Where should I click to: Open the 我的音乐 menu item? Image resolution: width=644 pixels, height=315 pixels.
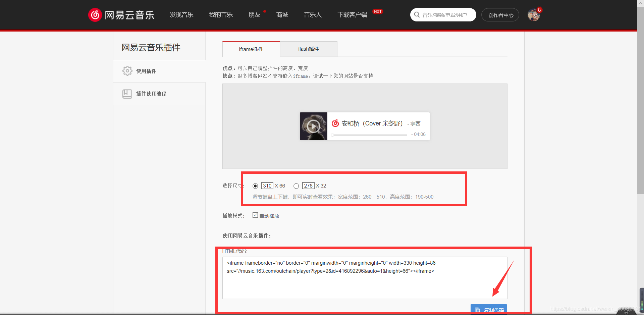click(x=221, y=15)
